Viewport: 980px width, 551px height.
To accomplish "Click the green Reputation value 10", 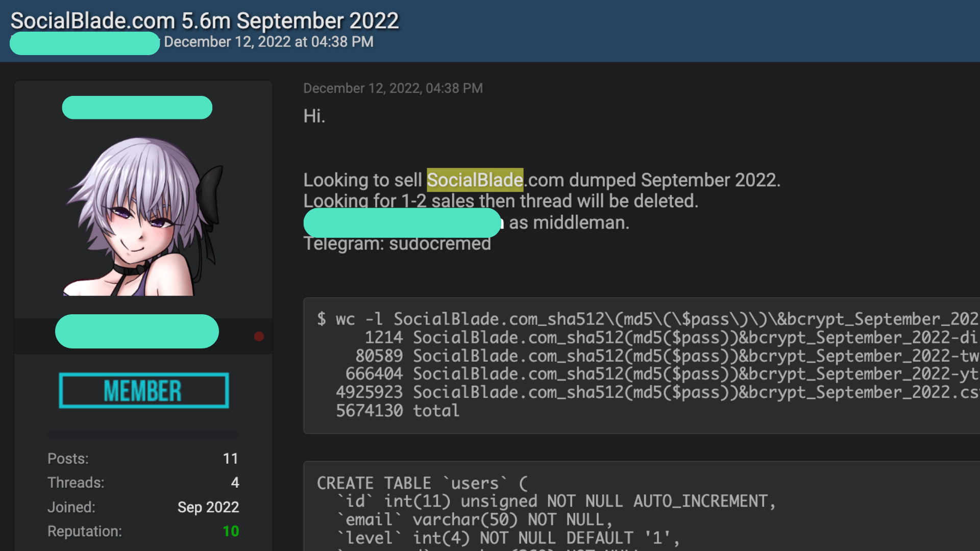I will tap(231, 532).
